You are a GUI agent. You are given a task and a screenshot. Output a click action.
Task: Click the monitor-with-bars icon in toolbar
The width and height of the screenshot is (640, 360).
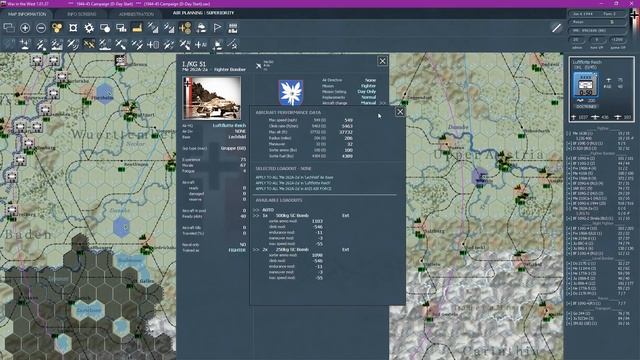click(121, 28)
